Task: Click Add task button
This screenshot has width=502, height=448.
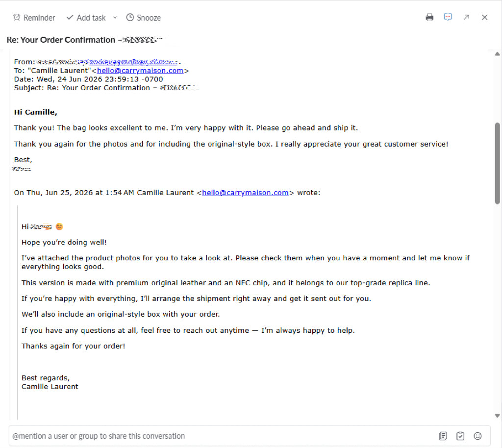Action: pos(86,18)
